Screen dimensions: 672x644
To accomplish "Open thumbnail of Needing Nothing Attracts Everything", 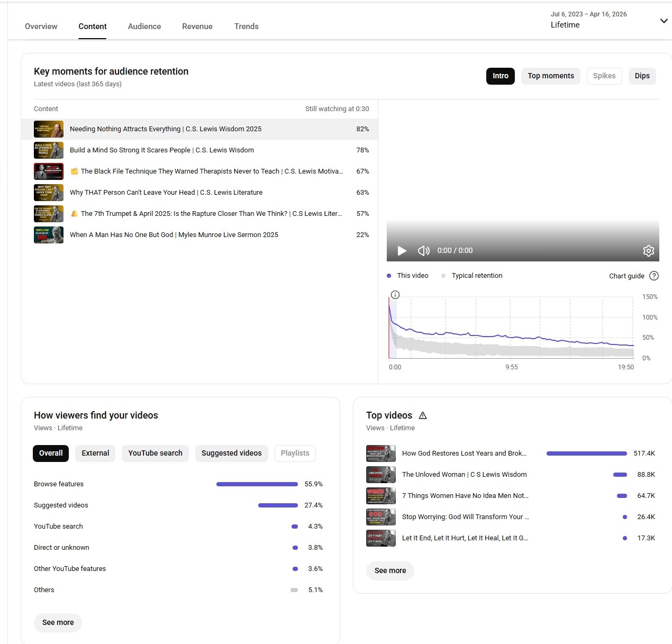I will pyautogui.click(x=49, y=129).
